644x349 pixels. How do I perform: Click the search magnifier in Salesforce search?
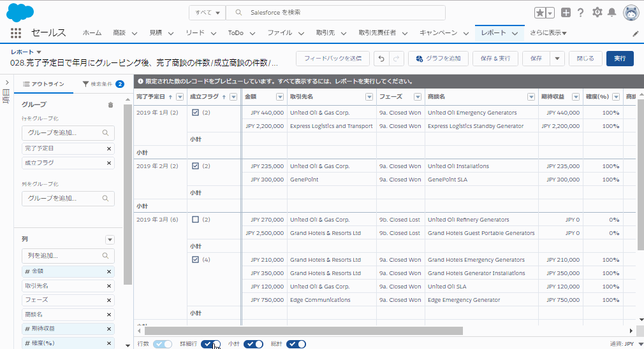[x=238, y=13]
